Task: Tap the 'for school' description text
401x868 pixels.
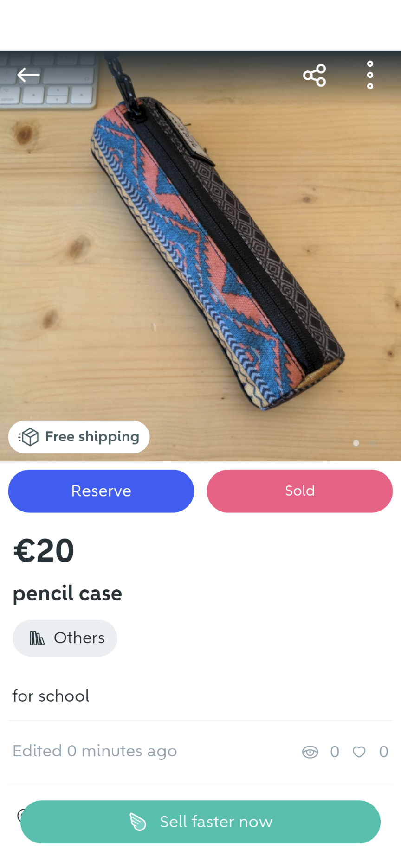Action: tap(51, 696)
